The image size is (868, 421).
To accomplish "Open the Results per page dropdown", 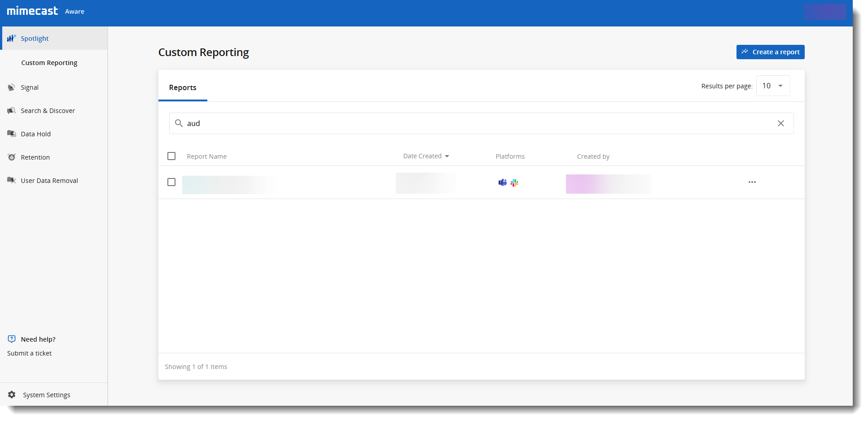I will (773, 86).
